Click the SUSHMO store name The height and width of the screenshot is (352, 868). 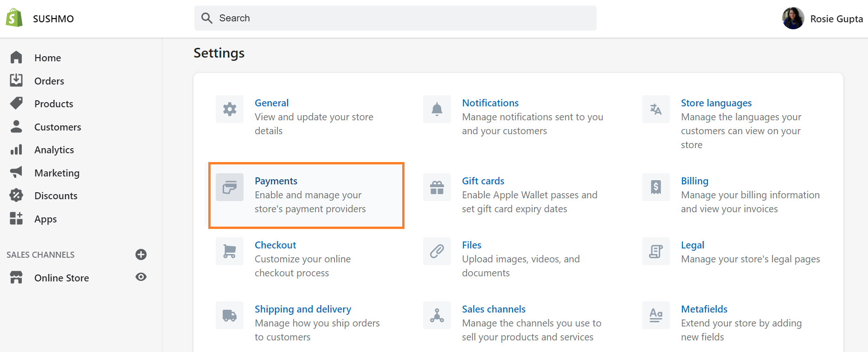point(53,19)
